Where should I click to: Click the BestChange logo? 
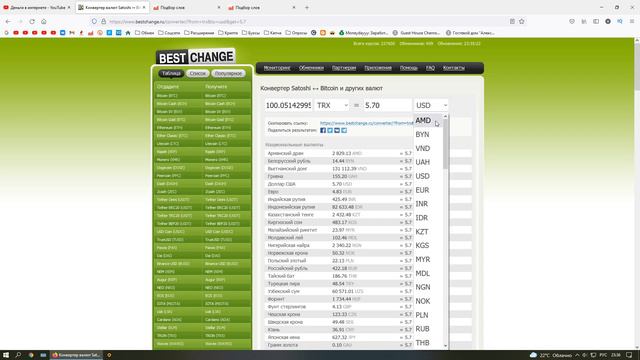(x=195, y=57)
